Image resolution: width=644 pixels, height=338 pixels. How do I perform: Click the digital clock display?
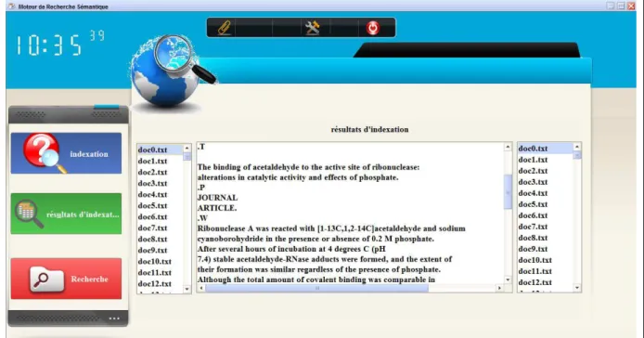(60, 43)
